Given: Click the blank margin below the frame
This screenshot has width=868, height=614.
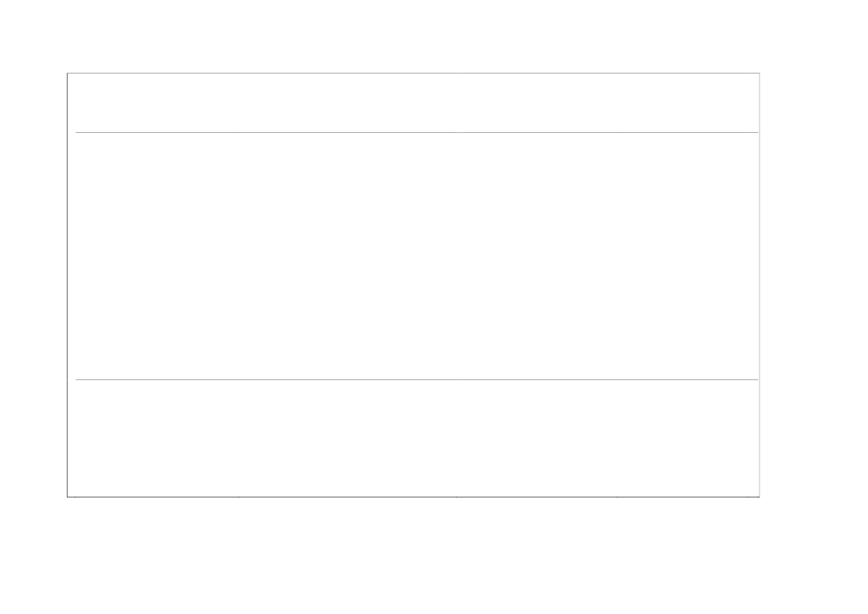Looking at the screenshot, I should (413, 555).
